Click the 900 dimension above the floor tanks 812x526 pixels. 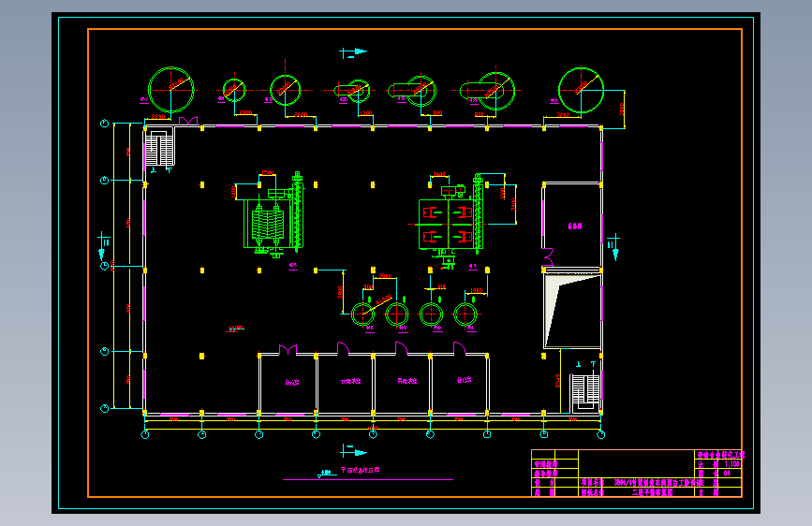click(367, 286)
